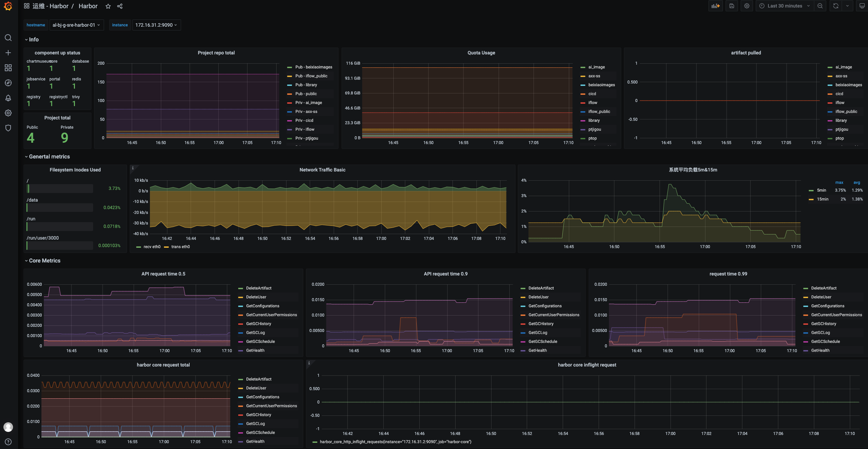This screenshot has height=449, width=868.
Task: Click the share dashboard icon
Action: point(120,6)
